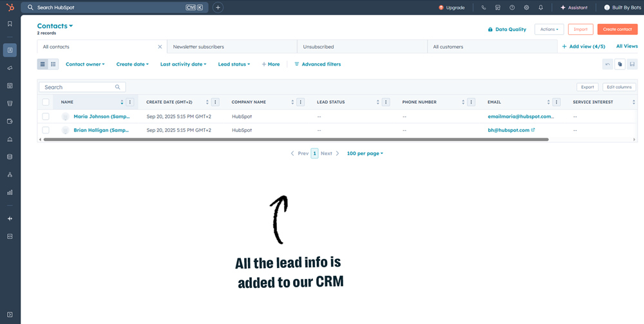This screenshot has width=644, height=324.
Task: Switch to list view layout
Action: (x=43, y=64)
